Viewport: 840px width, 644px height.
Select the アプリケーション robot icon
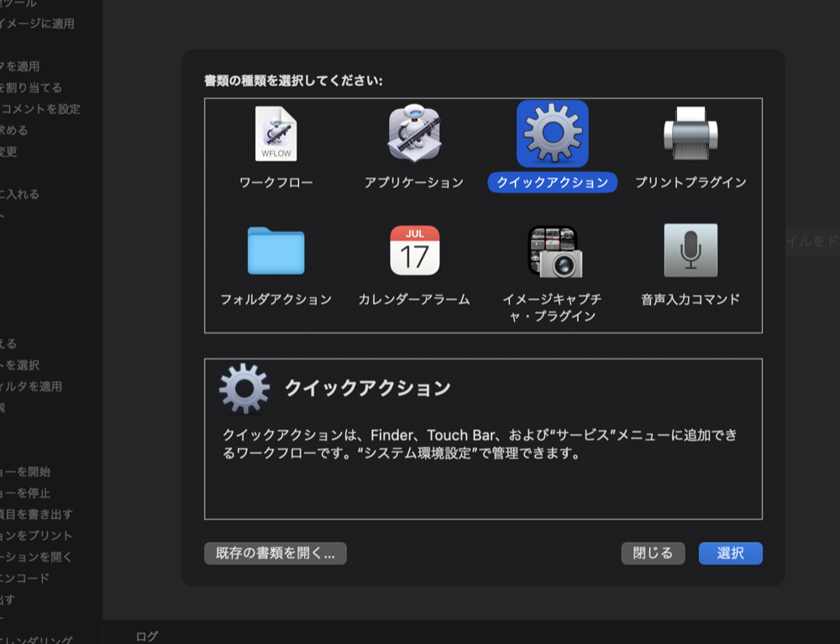[416, 134]
